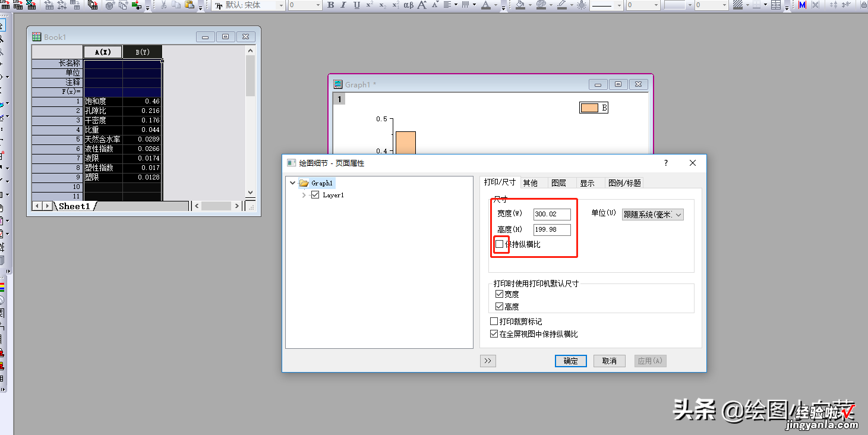Viewport: 868px width, 435px height.
Task: Click the red-blue M marker icon
Action: (802, 5)
